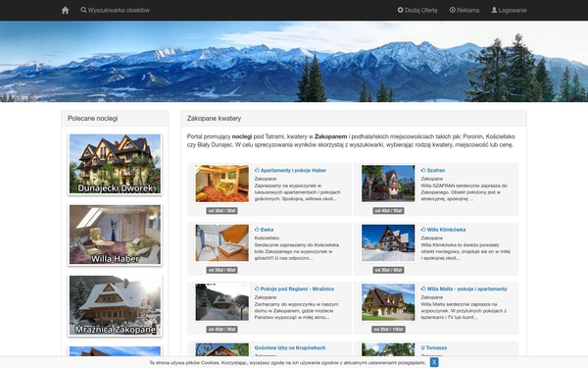
Task: Open the Ewka listing link
Action: pyautogui.click(x=267, y=230)
